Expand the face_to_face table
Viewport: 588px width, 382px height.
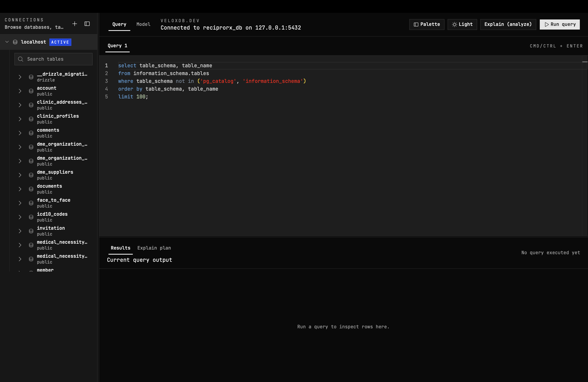point(20,203)
